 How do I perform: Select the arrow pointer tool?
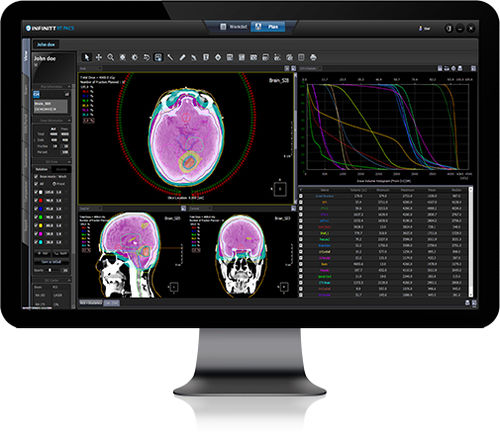coord(87,57)
